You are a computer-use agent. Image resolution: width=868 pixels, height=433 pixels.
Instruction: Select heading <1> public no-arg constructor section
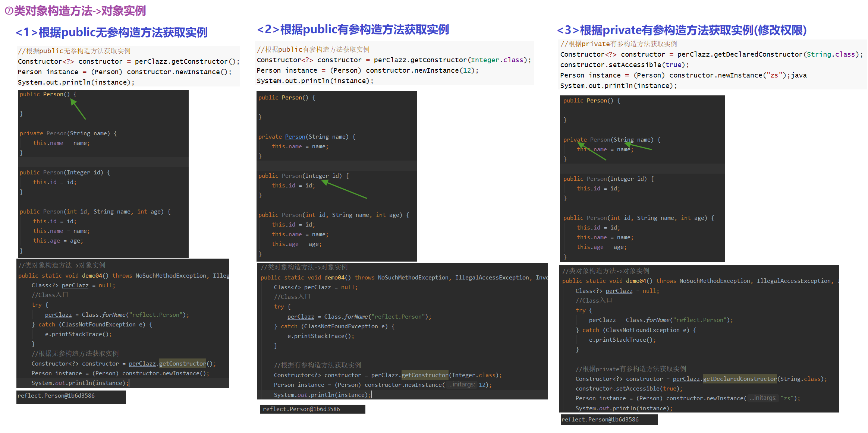[x=111, y=32]
